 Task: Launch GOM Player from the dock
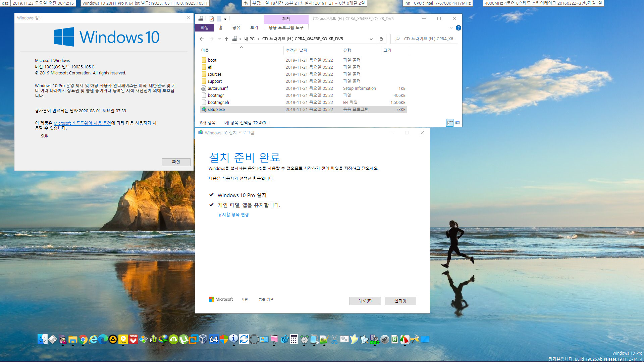[x=133, y=340]
